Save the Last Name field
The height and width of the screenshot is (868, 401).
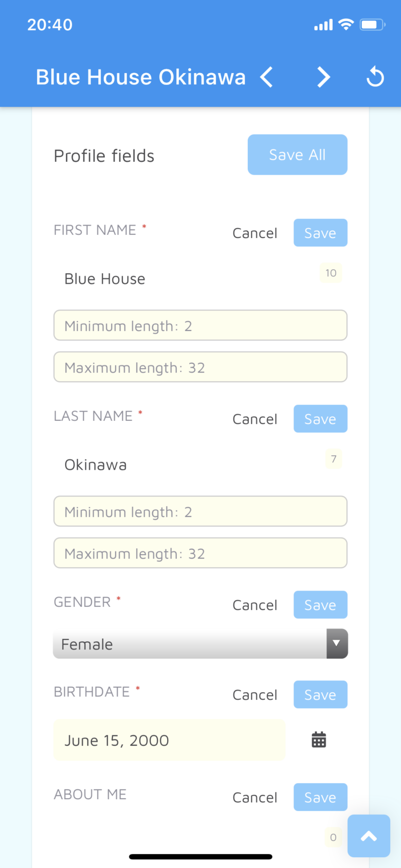[320, 419]
